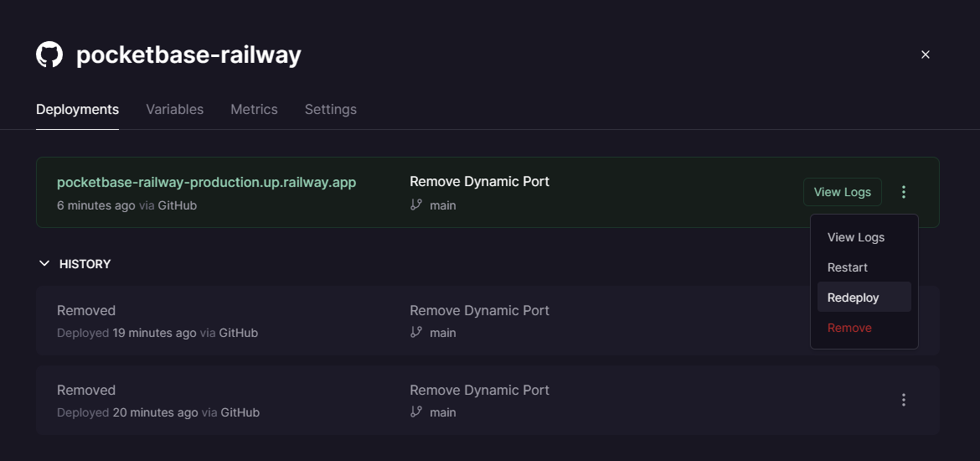Switch to the Deployments tab
The height and width of the screenshot is (461, 980).
point(78,110)
